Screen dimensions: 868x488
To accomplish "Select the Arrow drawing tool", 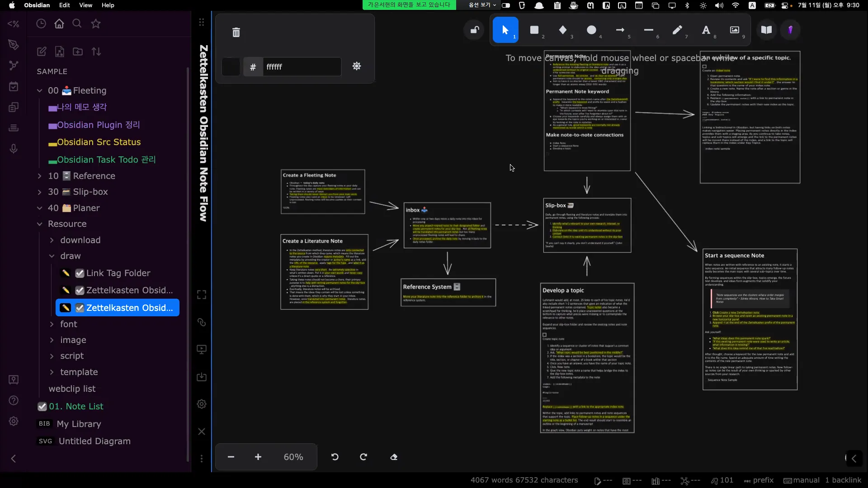I will point(620,30).
